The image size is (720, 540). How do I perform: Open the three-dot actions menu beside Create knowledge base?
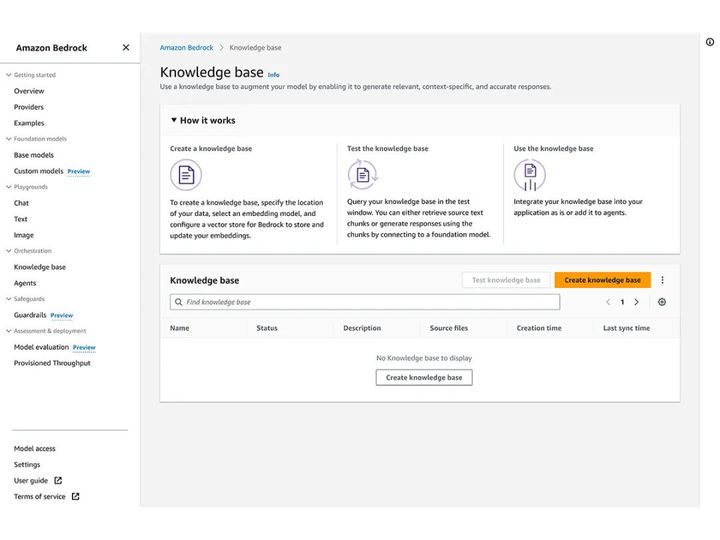(662, 280)
